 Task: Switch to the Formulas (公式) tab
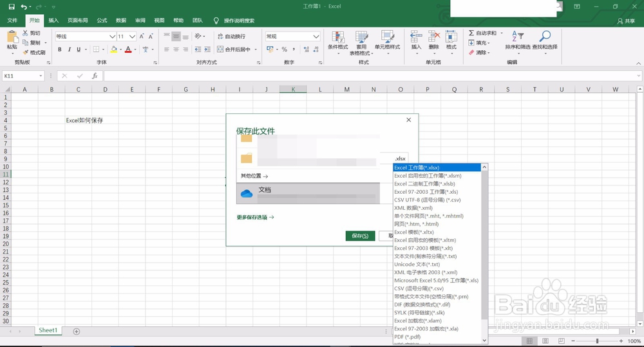pos(102,21)
